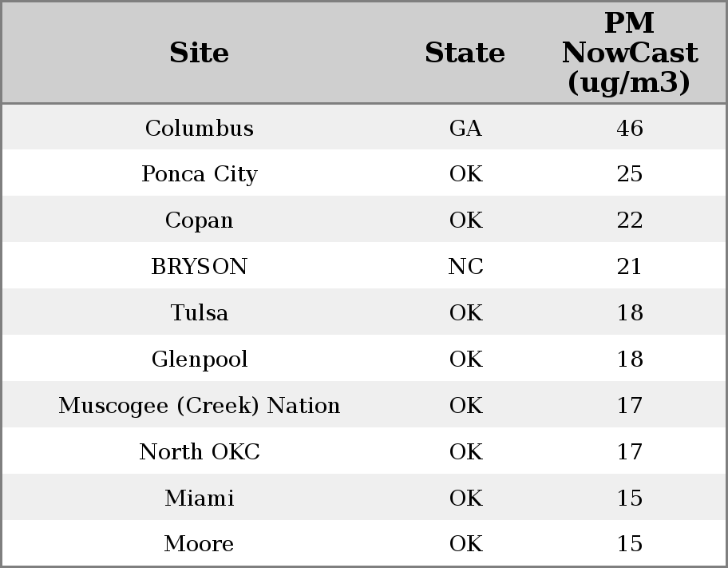Click the Copan site name

pyautogui.click(x=200, y=220)
